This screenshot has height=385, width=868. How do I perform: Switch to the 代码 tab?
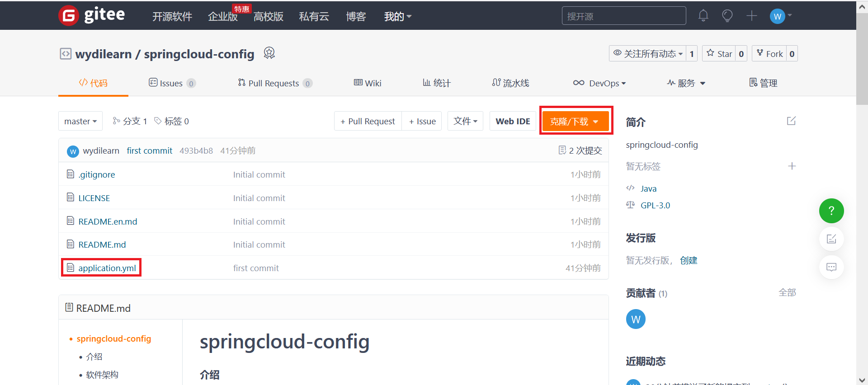coord(93,83)
